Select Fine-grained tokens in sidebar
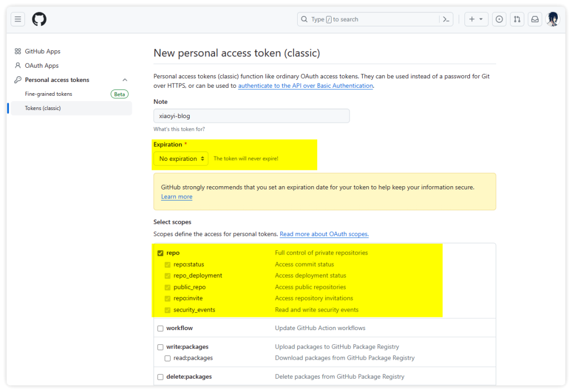572x392 pixels. (48, 94)
